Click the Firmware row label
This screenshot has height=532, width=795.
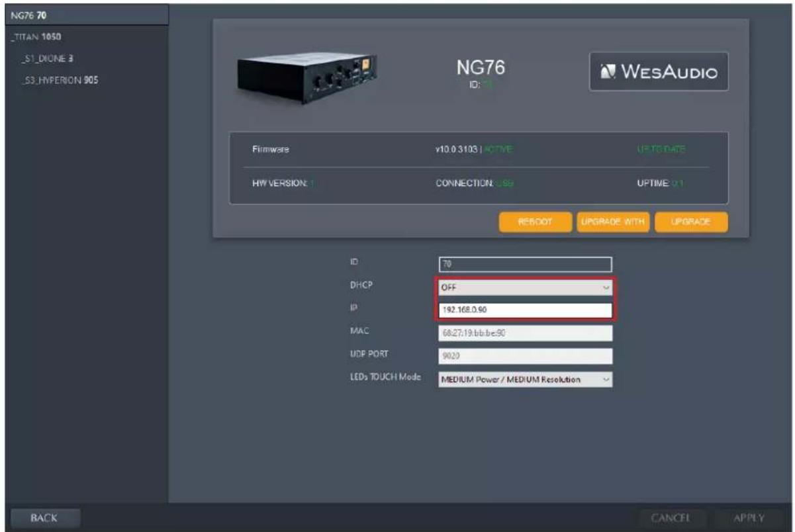click(270, 150)
